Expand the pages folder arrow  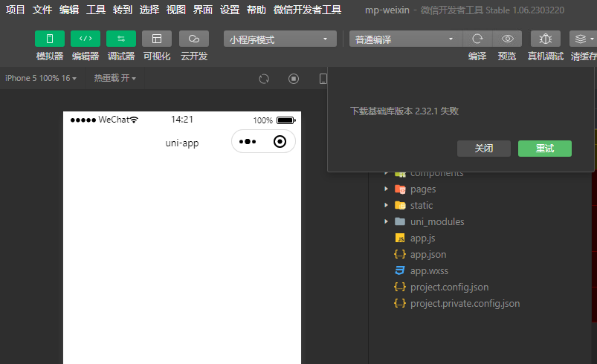(386, 189)
